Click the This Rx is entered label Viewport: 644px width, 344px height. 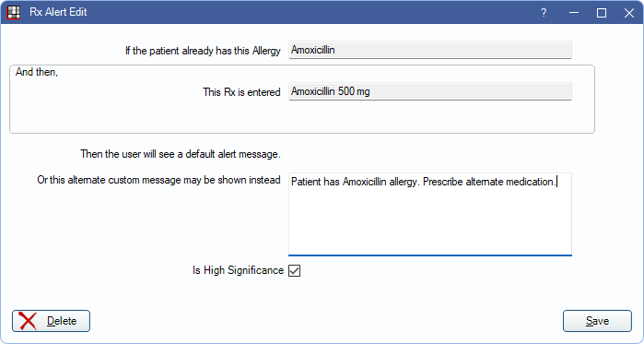241,91
